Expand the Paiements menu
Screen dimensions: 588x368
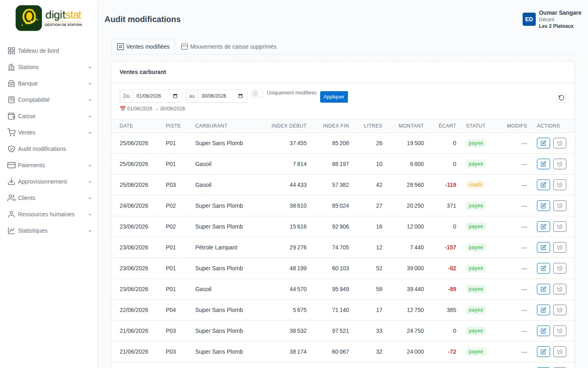[x=49, y=165]
